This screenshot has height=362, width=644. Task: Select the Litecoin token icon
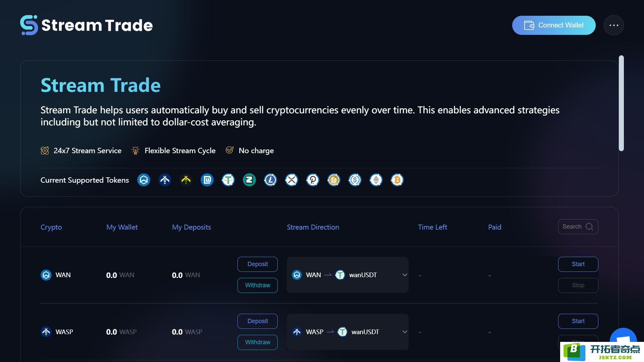(x=270, y=180)
